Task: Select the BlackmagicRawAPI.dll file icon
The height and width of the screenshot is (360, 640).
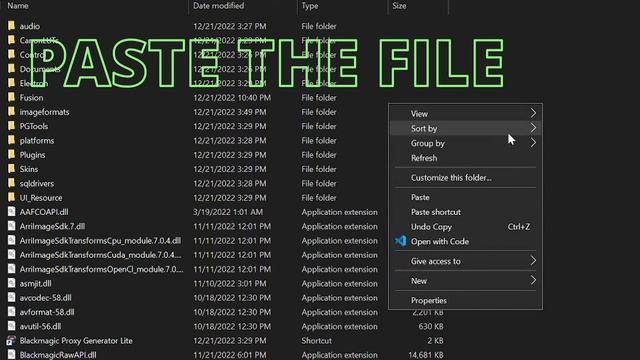Action: coord(11,354)
